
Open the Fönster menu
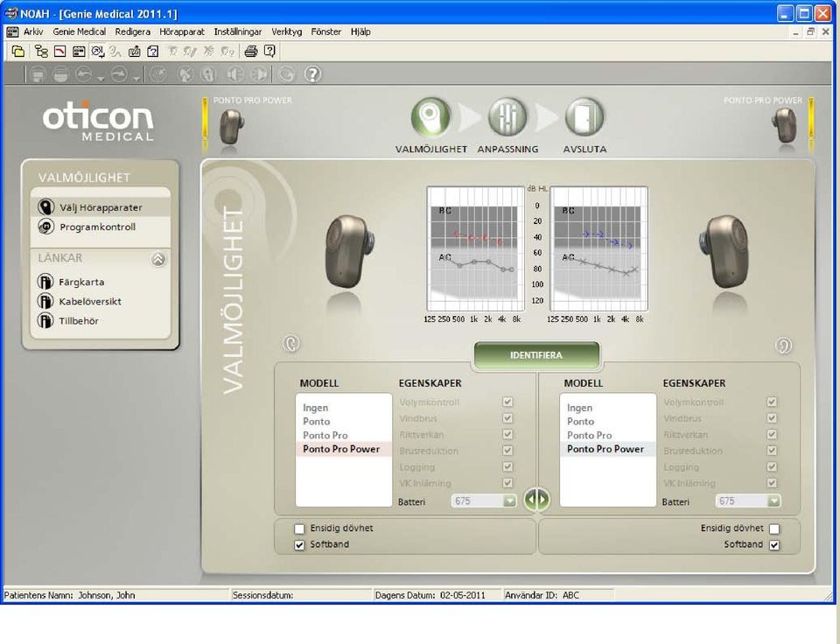tap(325, 31)
